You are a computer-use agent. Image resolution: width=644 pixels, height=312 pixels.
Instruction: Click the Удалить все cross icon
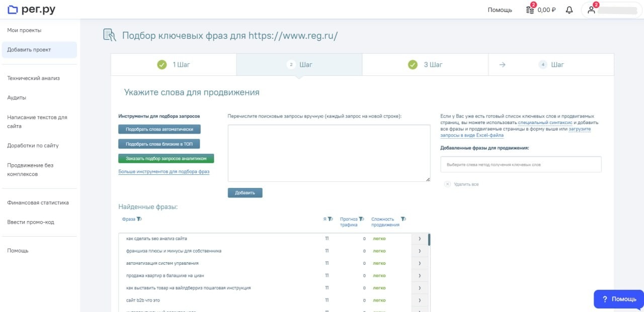(447, 184)
